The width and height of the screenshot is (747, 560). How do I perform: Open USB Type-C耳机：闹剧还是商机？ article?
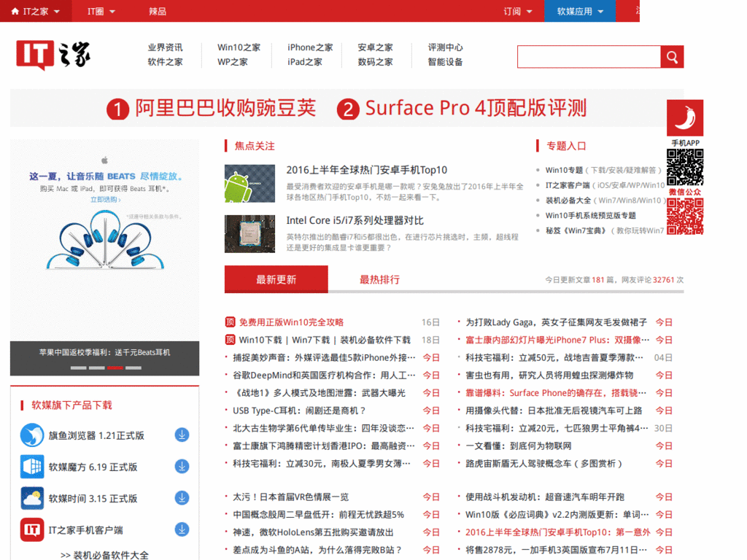299,411
